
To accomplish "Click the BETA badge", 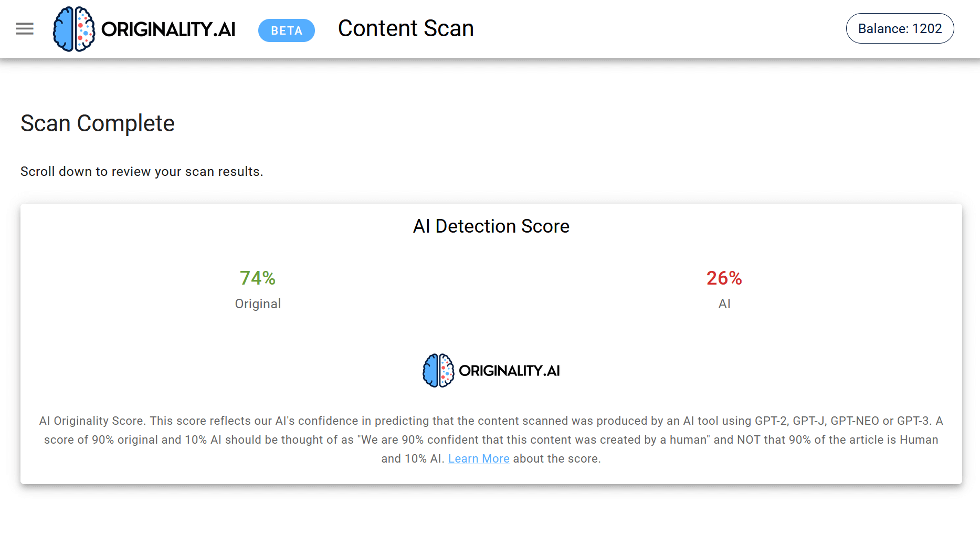I will [x=287, y=30].
